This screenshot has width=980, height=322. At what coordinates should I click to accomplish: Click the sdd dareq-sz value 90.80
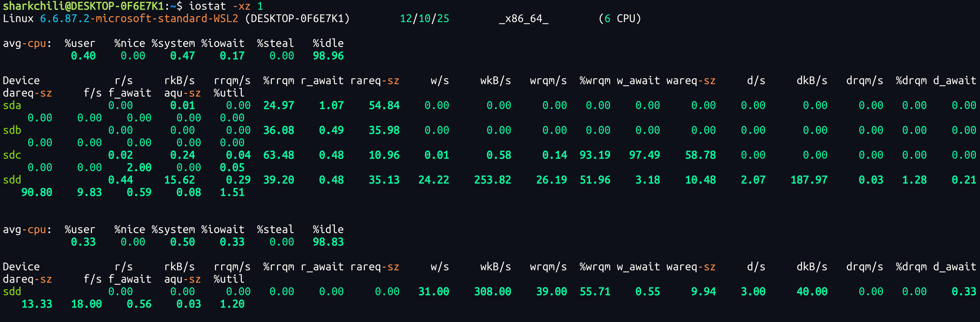pos(37,192)
